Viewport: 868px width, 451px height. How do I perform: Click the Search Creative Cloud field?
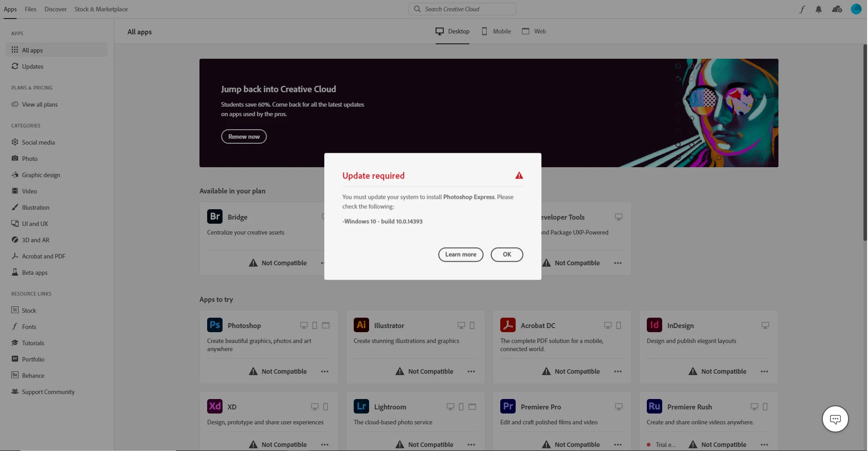[x=462, y=9]
